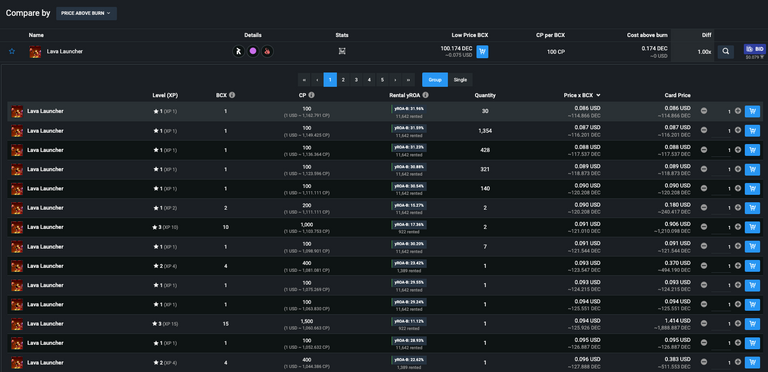Image resolution: width=768 pixels, height=372 pixels.
Task: Increase quantity for the 0.086 USD row
Action: [x=738, y=111]
